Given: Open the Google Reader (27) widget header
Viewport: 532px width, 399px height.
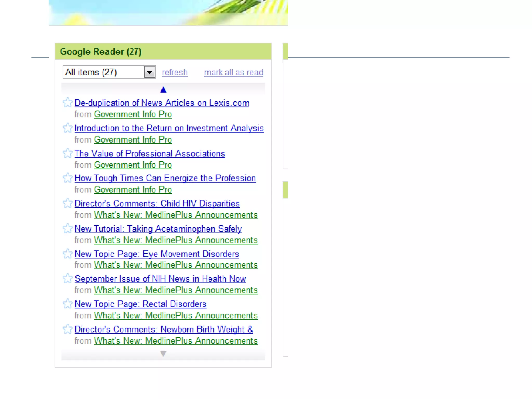Looking at the screenshot, I should point(101,51).
